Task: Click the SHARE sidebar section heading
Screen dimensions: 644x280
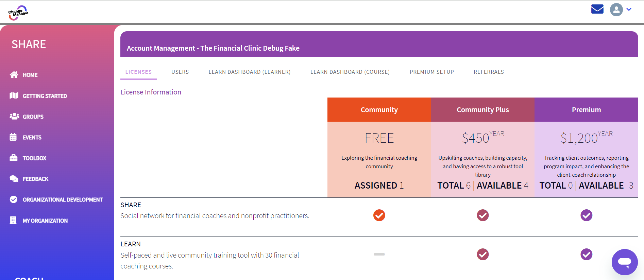Action: 29,44
